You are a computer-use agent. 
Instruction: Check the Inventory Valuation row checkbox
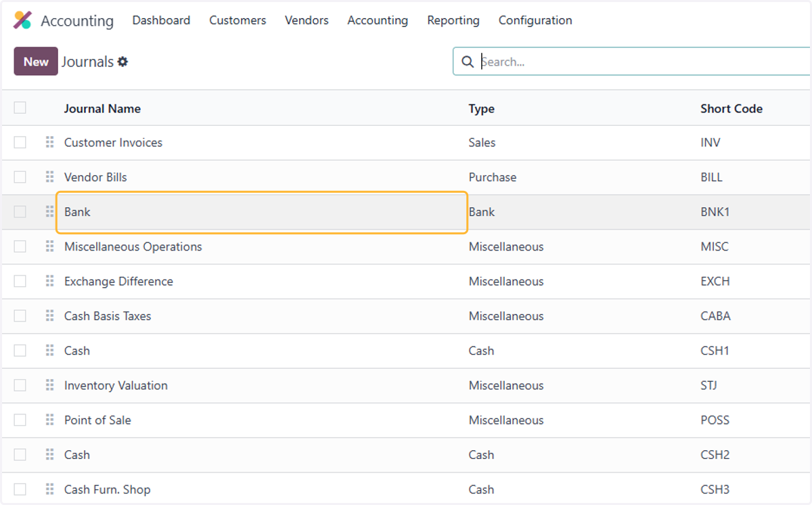pos(20,385)
